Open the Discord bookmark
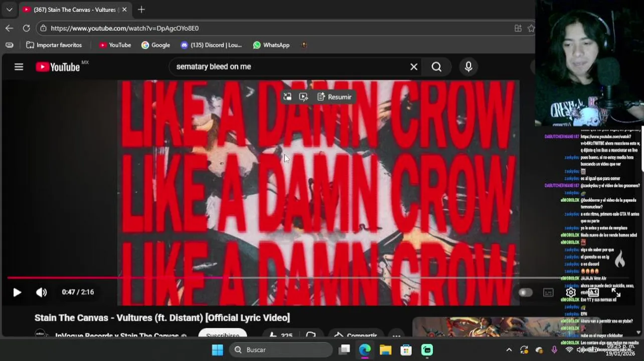The height and width of the screenshot is (361, 644). 211,45
